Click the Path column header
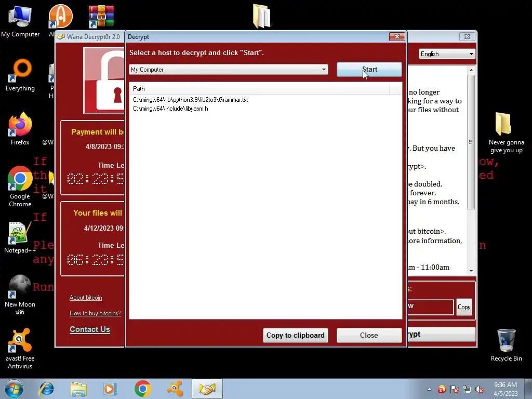 [x=260, y=89]
